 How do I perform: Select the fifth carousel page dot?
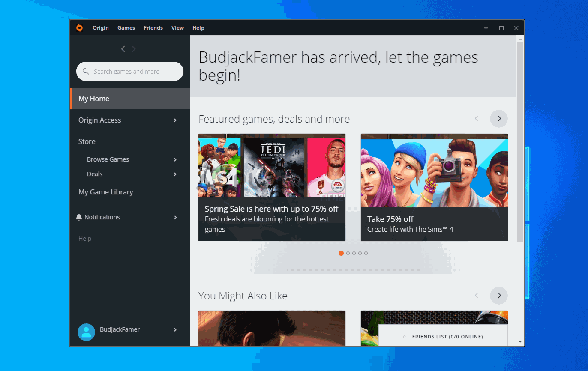click(x=366, y=253)
